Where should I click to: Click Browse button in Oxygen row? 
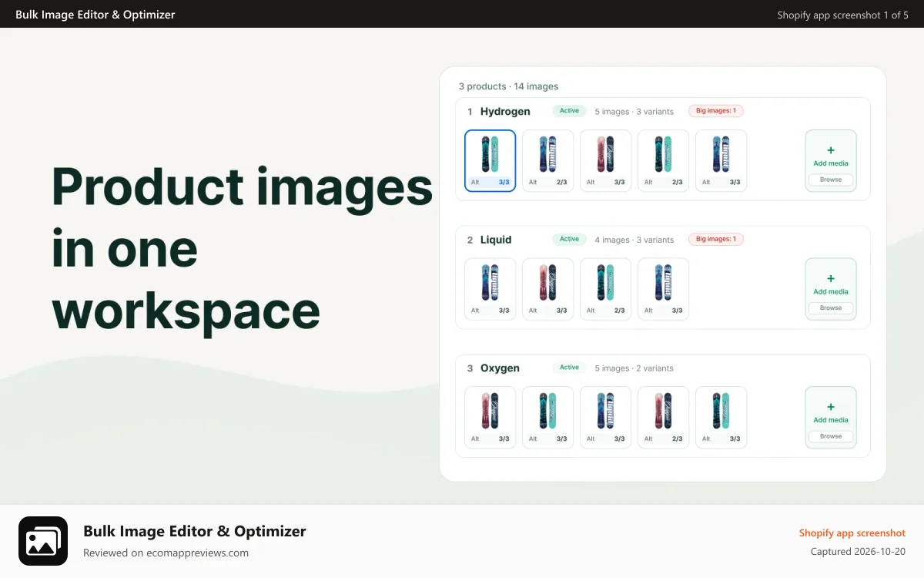831,436
